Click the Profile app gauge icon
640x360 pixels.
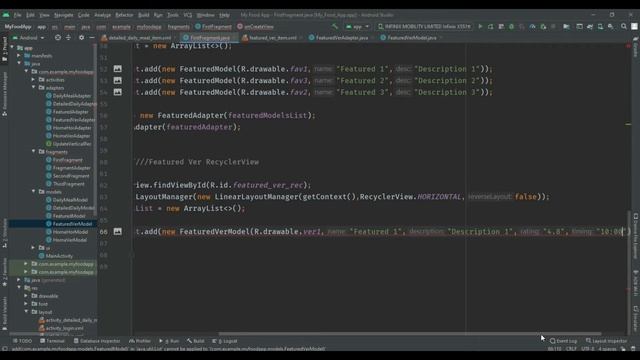point(532,27)
